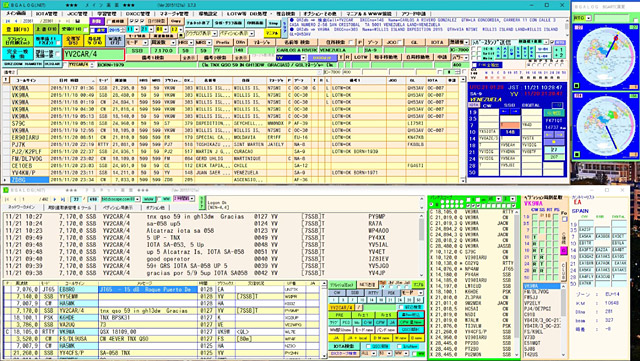The width and height of the screenshot is (640, 361).
Task: Open the 周波数 dropdown
Action: point(173,42)
